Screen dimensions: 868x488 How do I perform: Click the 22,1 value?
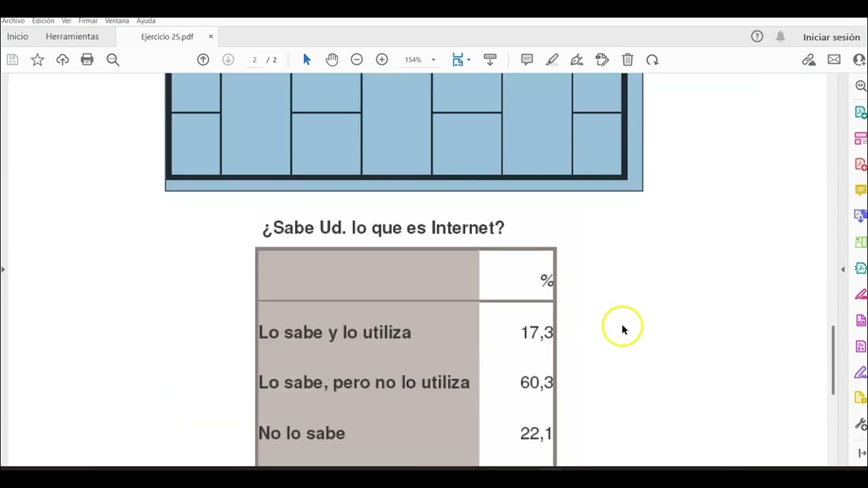536,433
